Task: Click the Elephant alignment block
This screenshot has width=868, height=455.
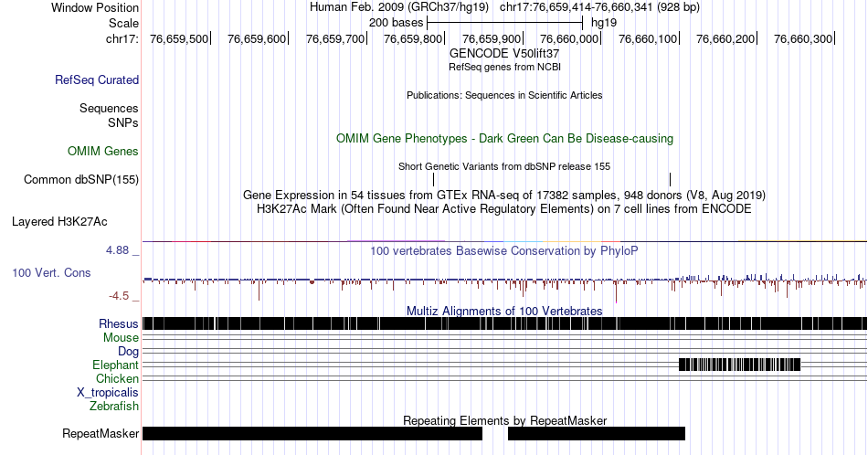Action: [739, 365]
